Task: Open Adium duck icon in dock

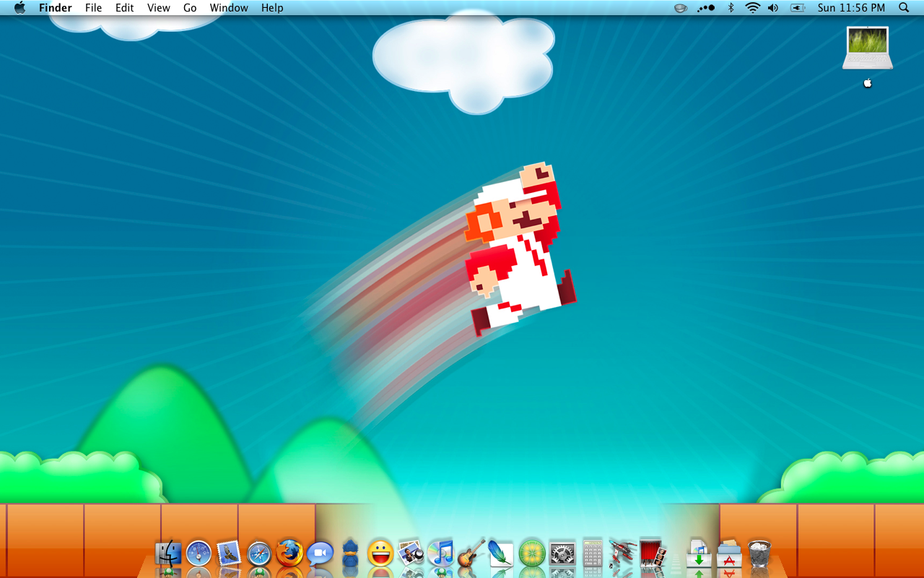Action: [350, 553]
